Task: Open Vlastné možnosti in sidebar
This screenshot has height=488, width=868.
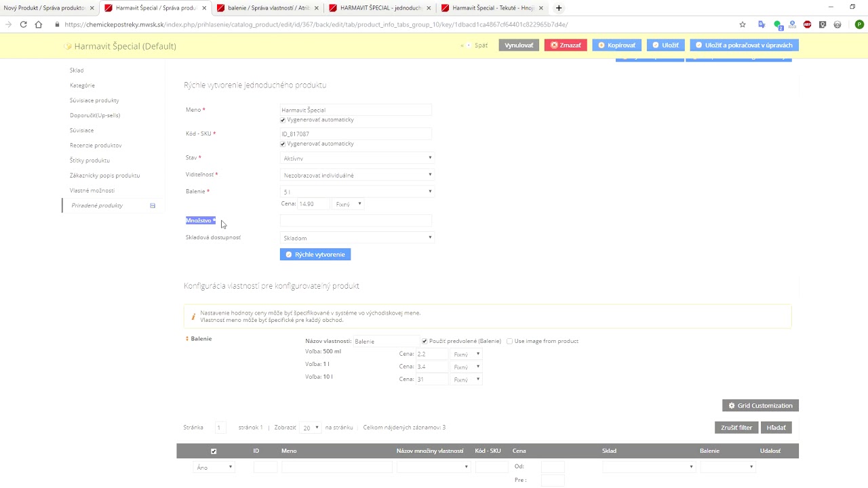Action: point(92,190)
